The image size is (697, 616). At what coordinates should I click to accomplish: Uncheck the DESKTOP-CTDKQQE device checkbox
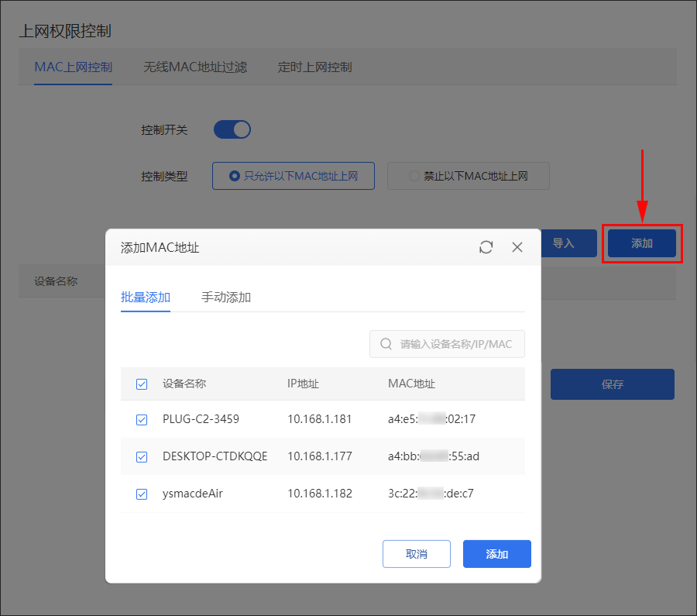142,457
